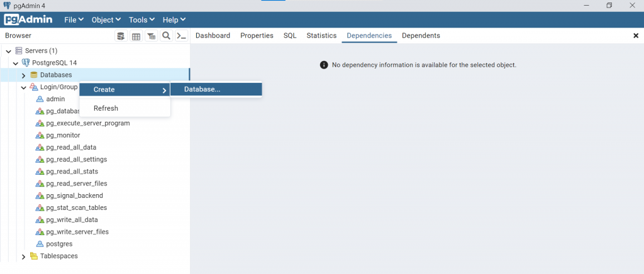644x274 pixels.
Task: Collapse the Login/Group Roles node
Action: (x=23, y=87)
